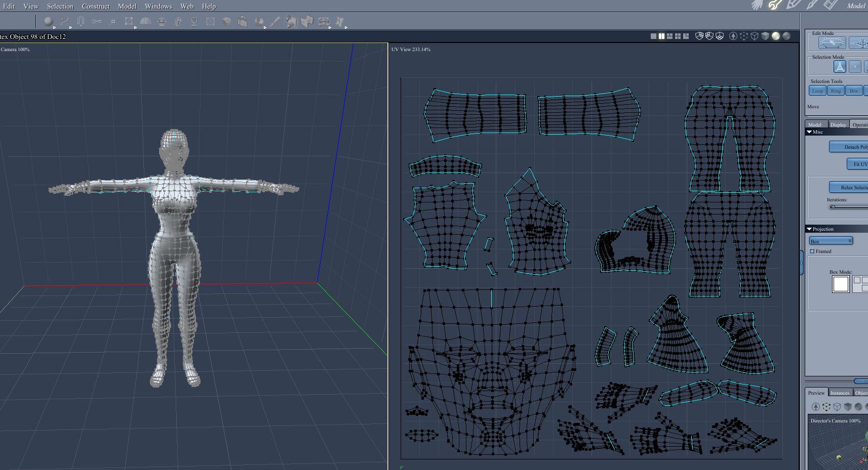Click the Director's Camera 100% label
The image size is (868, 470).
[x=836, y=420]
